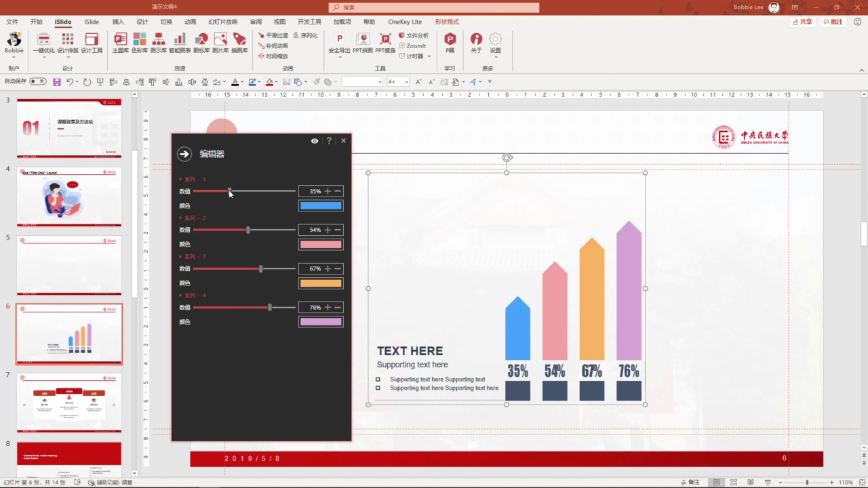This screenshot has width=868, height=488.
Task: Select slide 7 thumbnail
Action: pos(69,402)
